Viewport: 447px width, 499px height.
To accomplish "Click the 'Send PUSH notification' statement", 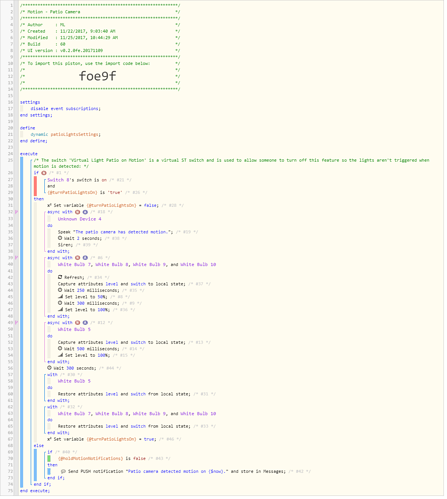I will (173, 472).
